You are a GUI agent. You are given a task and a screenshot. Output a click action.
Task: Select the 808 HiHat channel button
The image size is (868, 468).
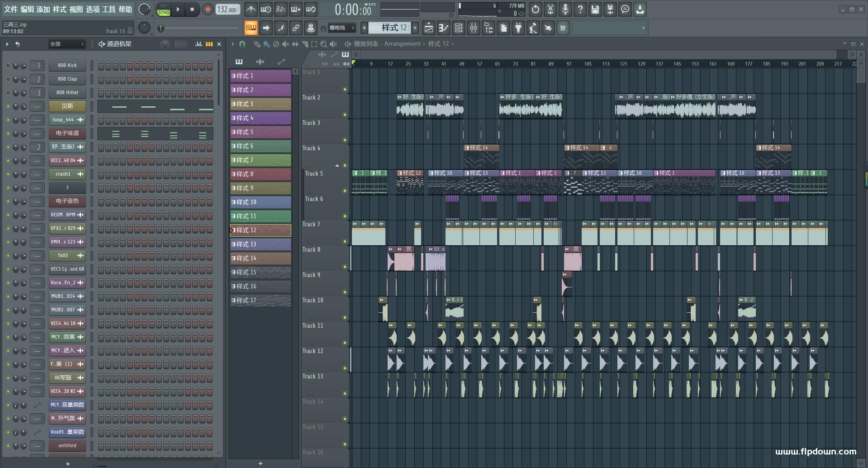point(67,93)
